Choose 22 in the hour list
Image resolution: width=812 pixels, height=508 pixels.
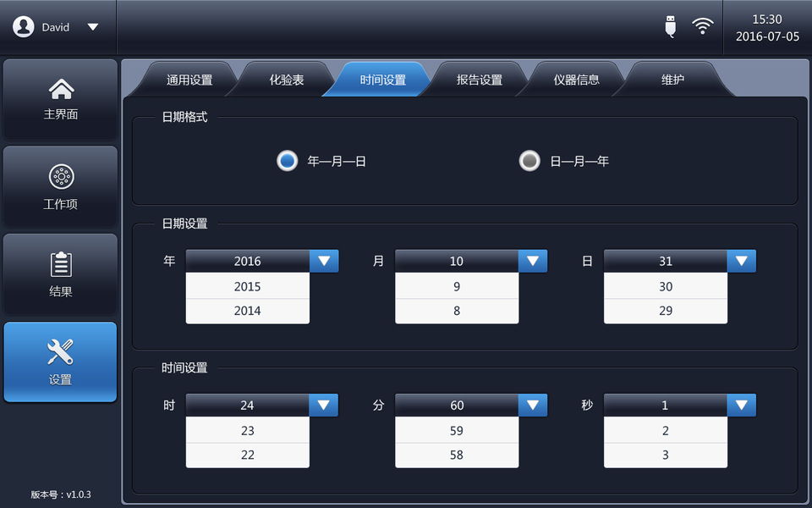(x=248, y=456)
